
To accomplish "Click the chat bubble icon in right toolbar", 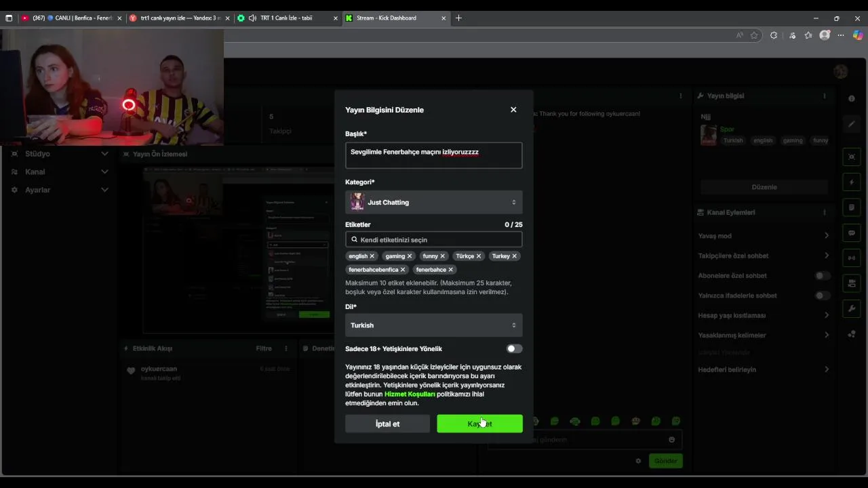I will (852, 232).
